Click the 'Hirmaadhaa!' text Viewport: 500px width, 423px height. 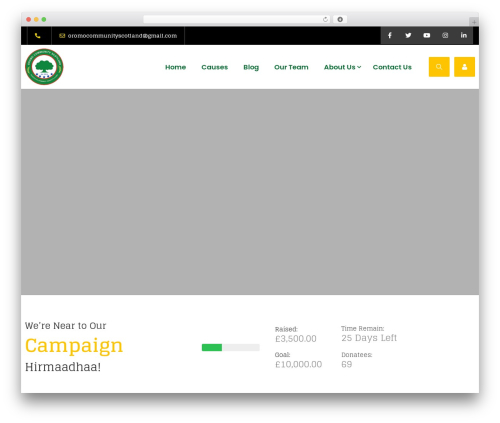tap(63, 367)
